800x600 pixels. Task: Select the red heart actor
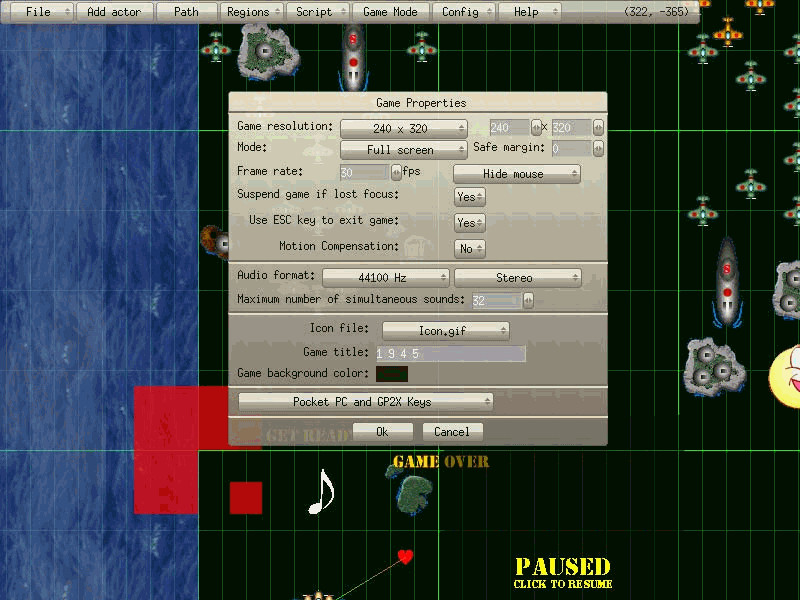[405, 556]
